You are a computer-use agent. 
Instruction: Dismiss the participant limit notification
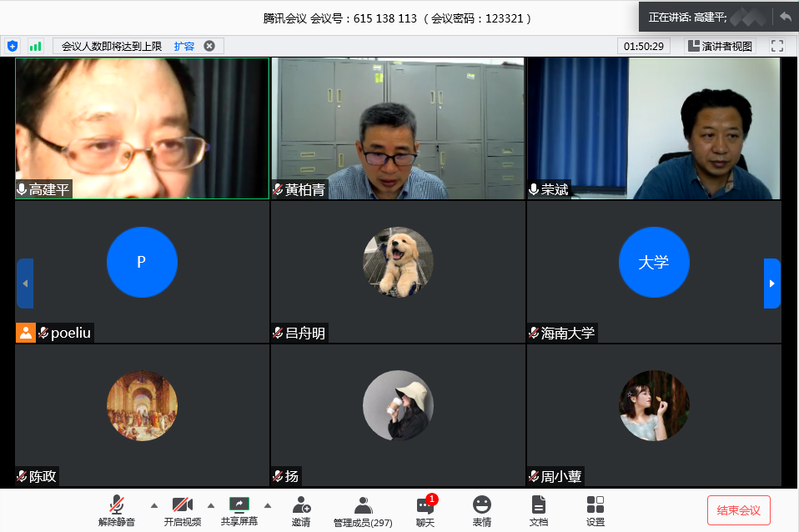[209, 46]
